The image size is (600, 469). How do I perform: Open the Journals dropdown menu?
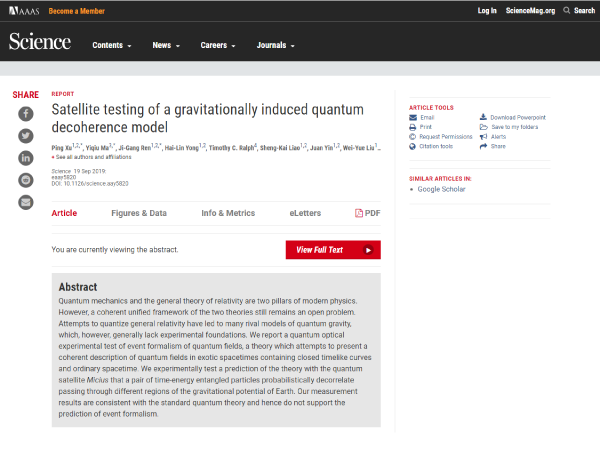pos(276,45)
